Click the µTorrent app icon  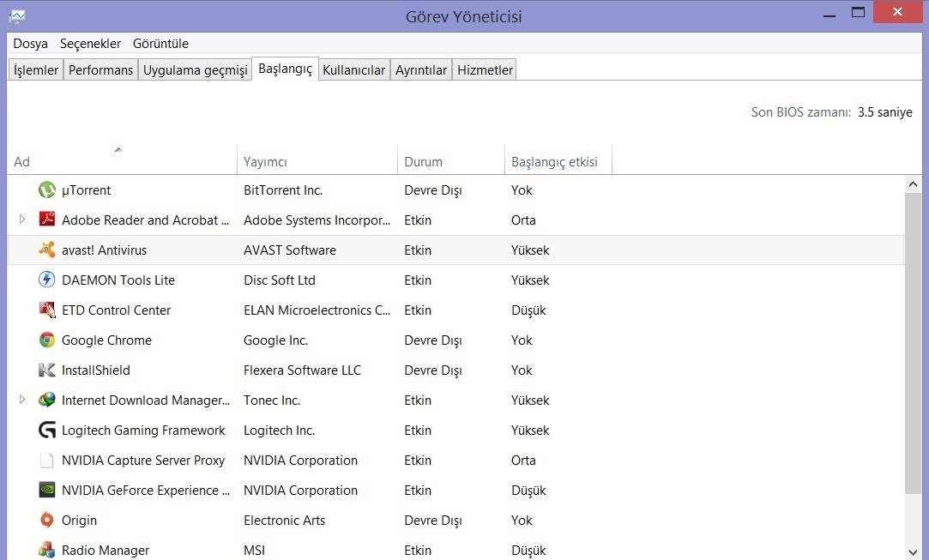click(47, 190)
